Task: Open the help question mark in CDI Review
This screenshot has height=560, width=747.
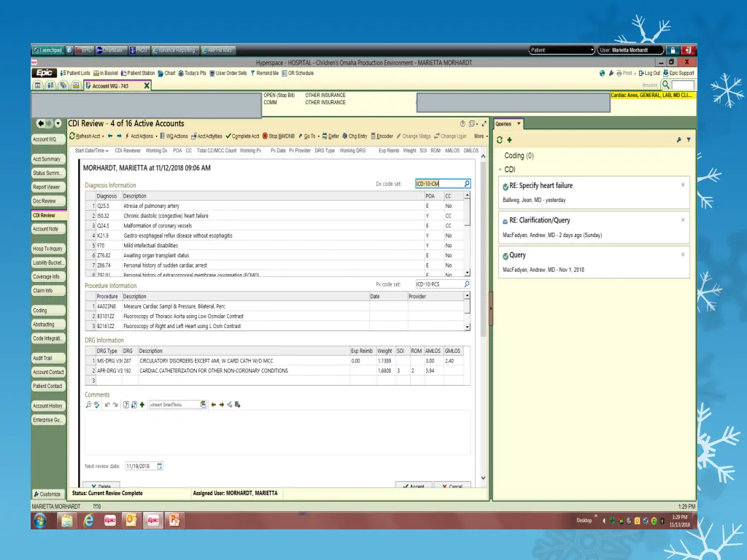Action: pyautogui.click(x=462, y=124)
